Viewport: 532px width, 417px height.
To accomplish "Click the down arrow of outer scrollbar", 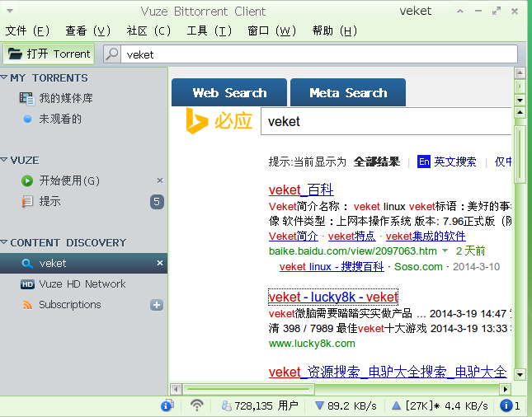I will coord(520,100).
